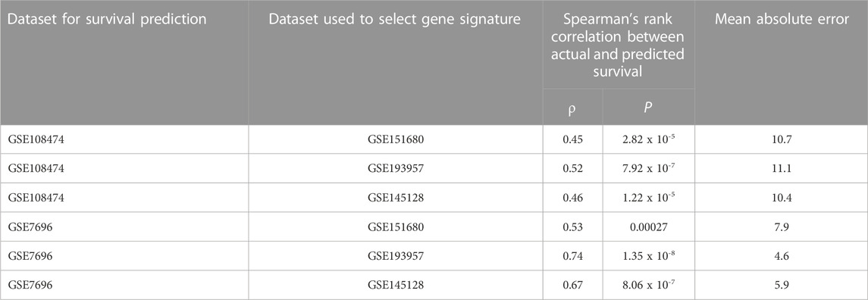
Task: Select 'Dataset used to select gene signature' header
Action: tap(395, 21)
